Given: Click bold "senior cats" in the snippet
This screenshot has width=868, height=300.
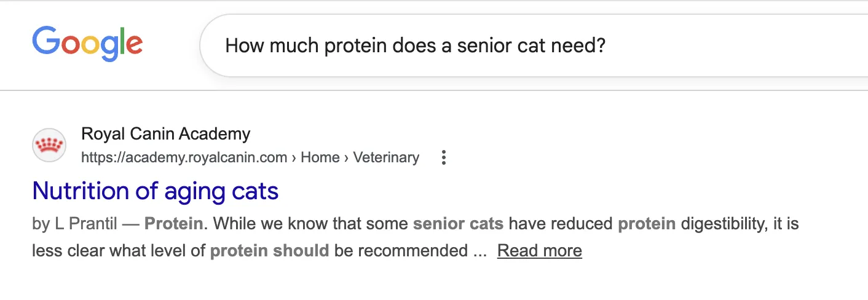Looking at the screenshot, I should 458,224.
